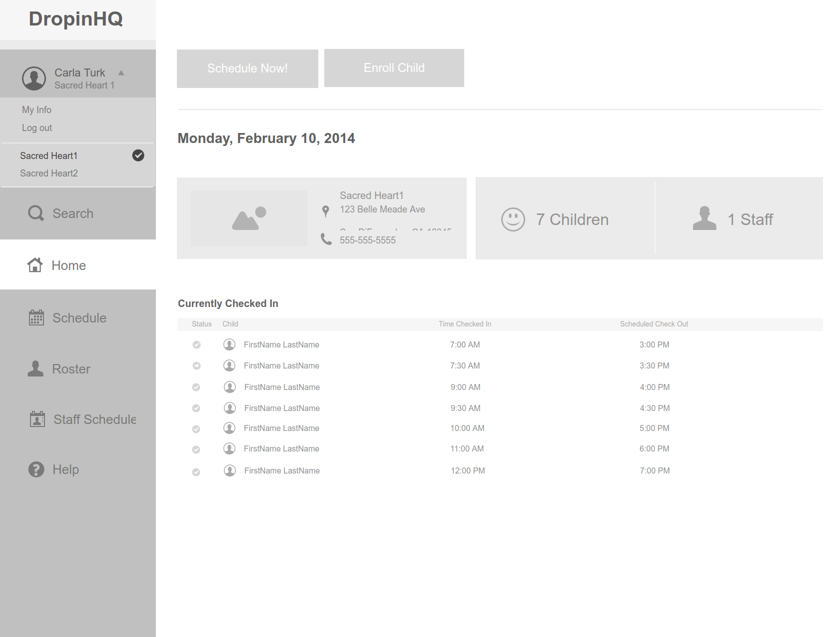Open 7 Children count
Screen dimensions: 840x637
[572, 219]
